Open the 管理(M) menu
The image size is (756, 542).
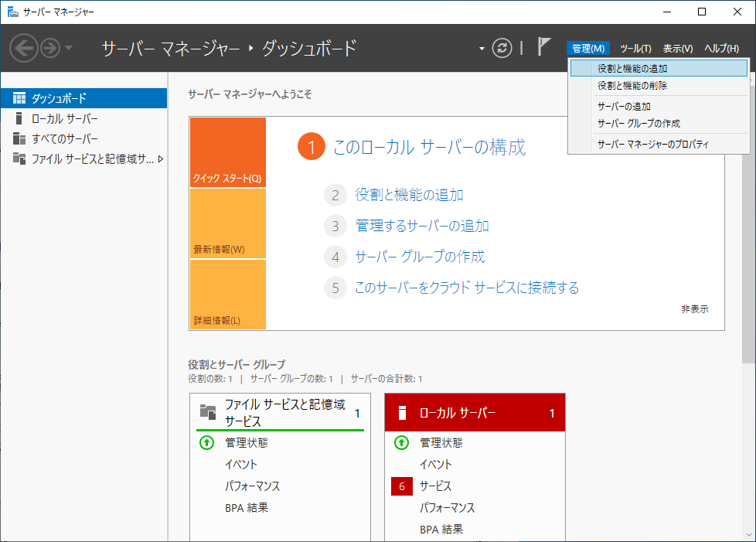pos(588,48)
